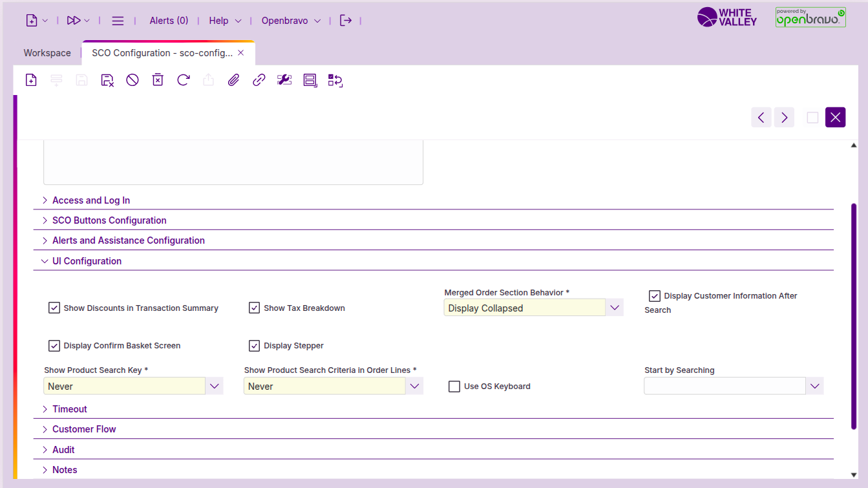This screenshot has height=488, width=868.
Task: Click the undo changes circle-slash icon
Action: tap(132, 80)
